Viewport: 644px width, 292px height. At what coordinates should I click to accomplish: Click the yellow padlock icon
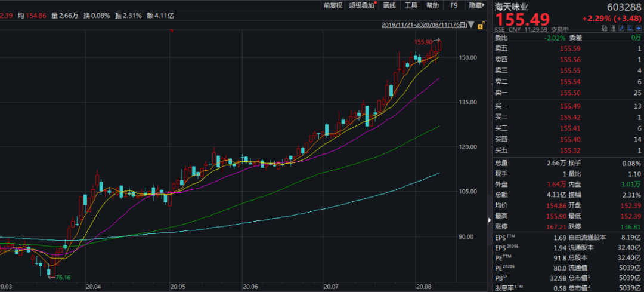point(481,25)
